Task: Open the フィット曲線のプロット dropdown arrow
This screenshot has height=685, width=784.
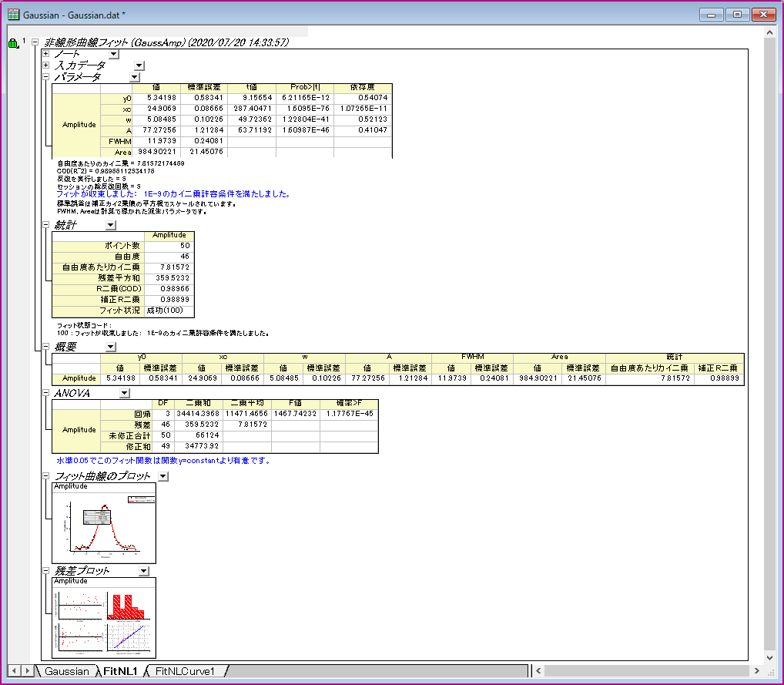Action: click(163, 476)
